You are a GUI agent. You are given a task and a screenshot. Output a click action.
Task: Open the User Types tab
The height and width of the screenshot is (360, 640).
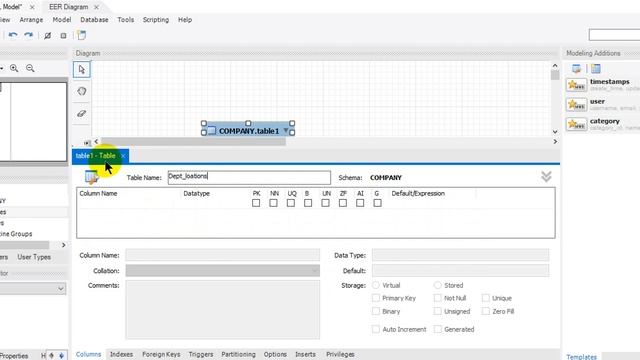click(34, 257)
